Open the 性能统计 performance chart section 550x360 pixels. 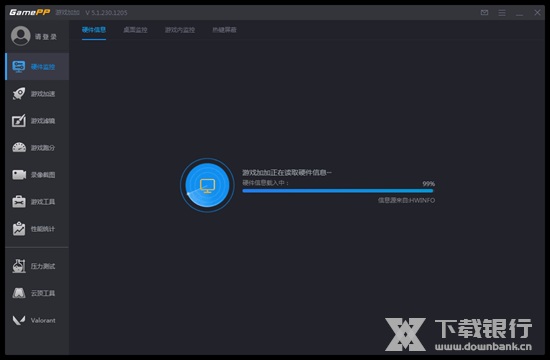coord(37,229)
